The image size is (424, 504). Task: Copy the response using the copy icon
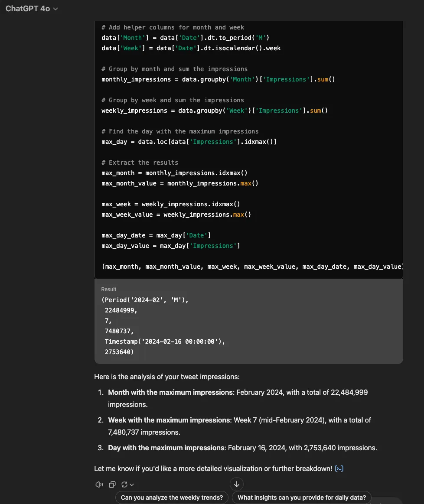click(x=112, y=484)
